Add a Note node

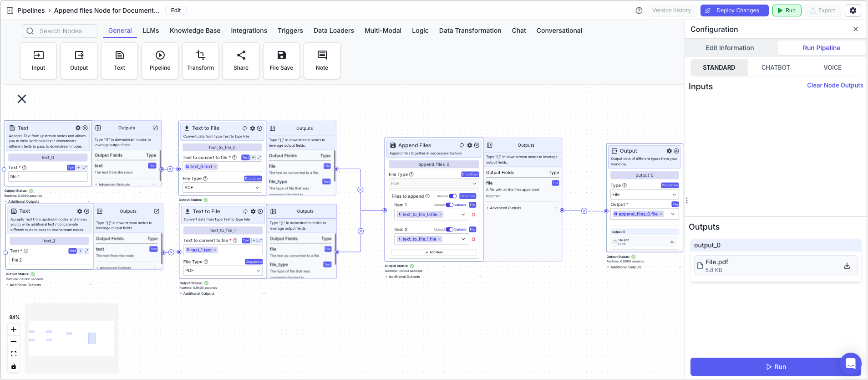(x=322, y=61)
